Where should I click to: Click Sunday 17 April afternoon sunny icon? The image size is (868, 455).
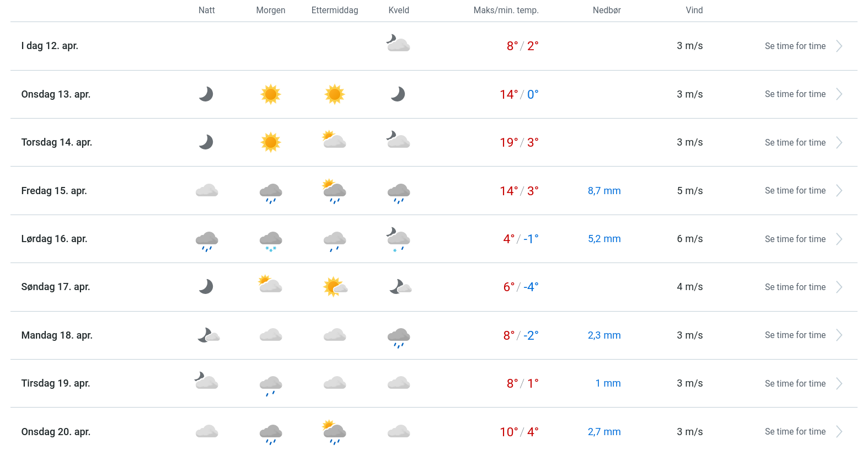pos(335,287)
